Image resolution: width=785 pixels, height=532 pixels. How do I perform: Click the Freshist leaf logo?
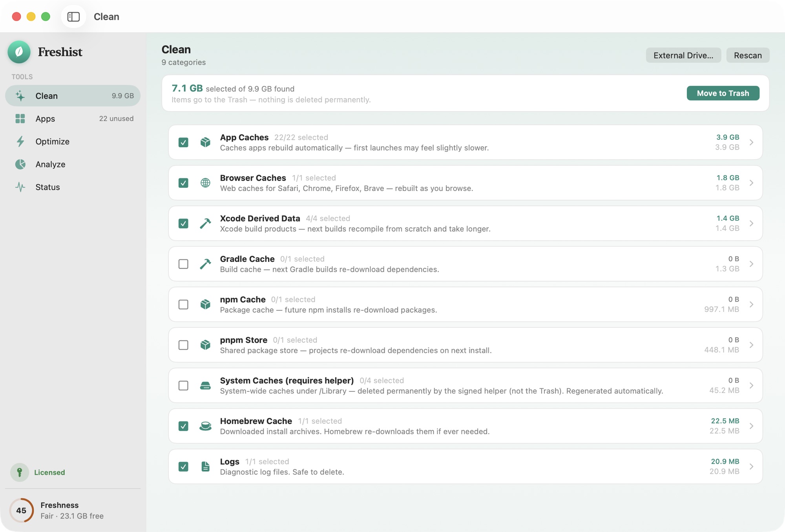point(19,52)
